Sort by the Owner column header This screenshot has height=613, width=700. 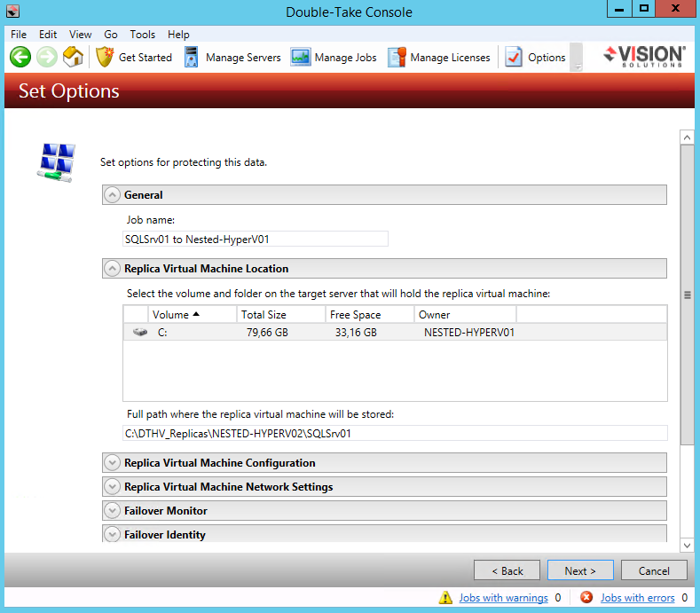tap(465, 314)
